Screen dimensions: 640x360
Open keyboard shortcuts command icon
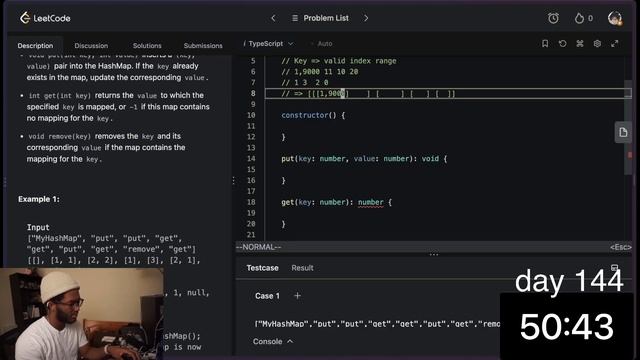click(x=580, y=43)
